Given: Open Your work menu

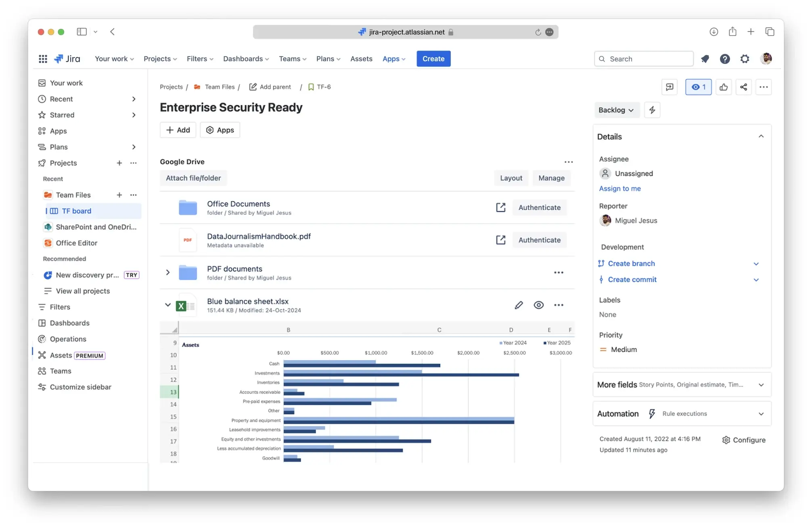Looking at the screenshot, I should [114, 59].
